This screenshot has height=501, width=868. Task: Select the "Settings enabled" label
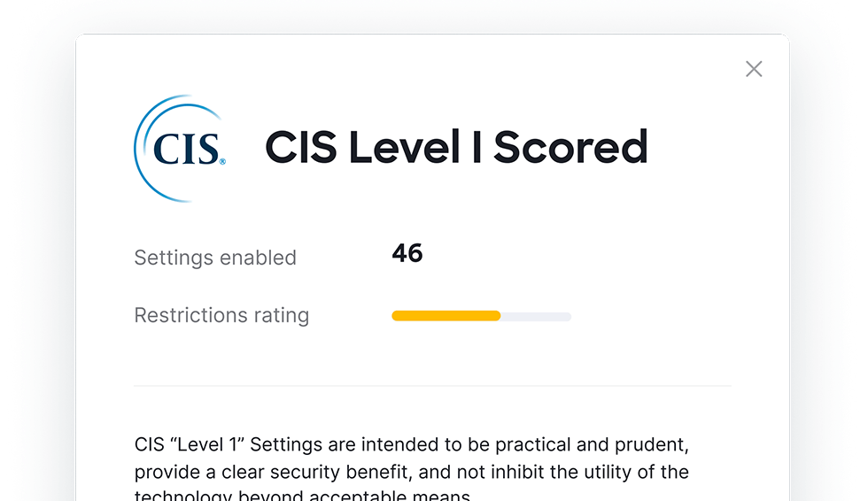pyautogui.click(x=215, y=258)
